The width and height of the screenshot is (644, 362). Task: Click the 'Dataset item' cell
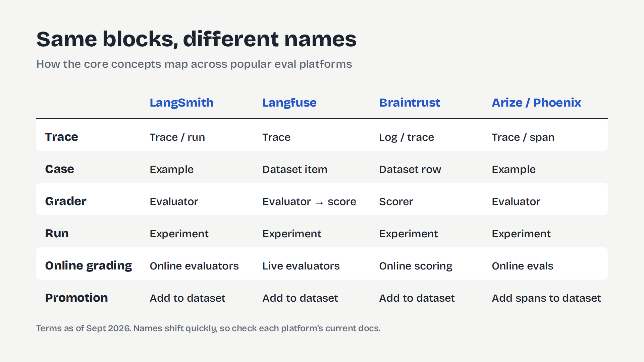pyautogui.click(x=295, y=169)
